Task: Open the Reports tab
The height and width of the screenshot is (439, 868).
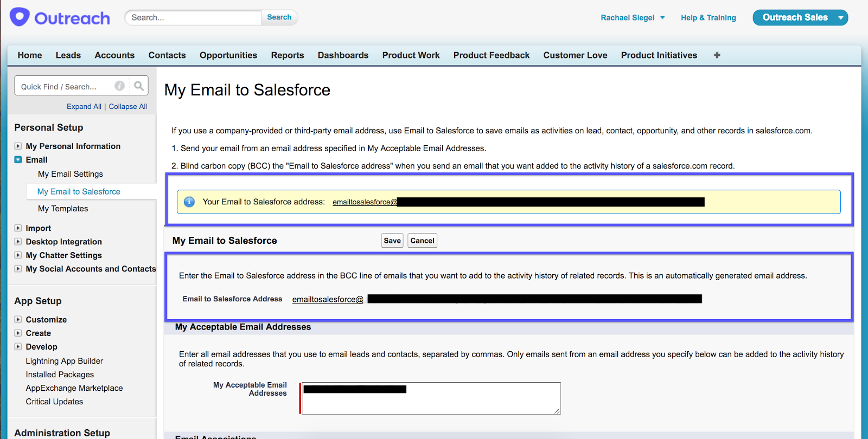Action: (288, 55)
